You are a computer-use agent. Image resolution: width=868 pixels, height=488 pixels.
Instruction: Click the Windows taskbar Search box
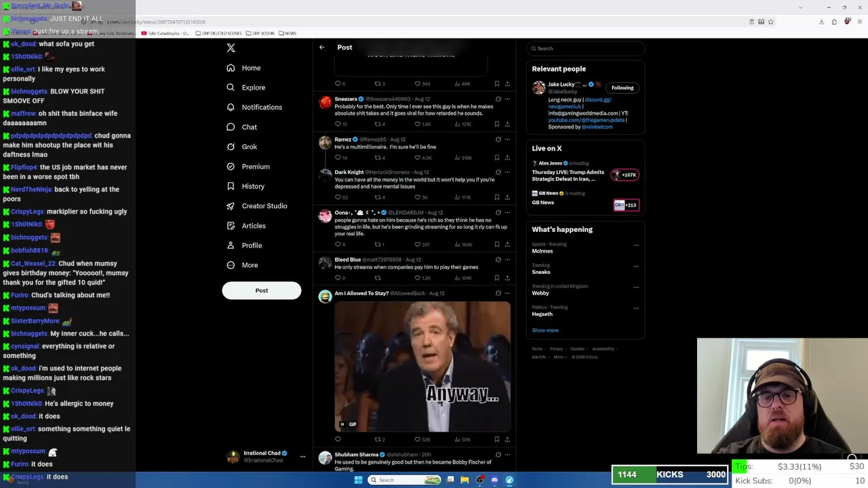coord(405,480)
